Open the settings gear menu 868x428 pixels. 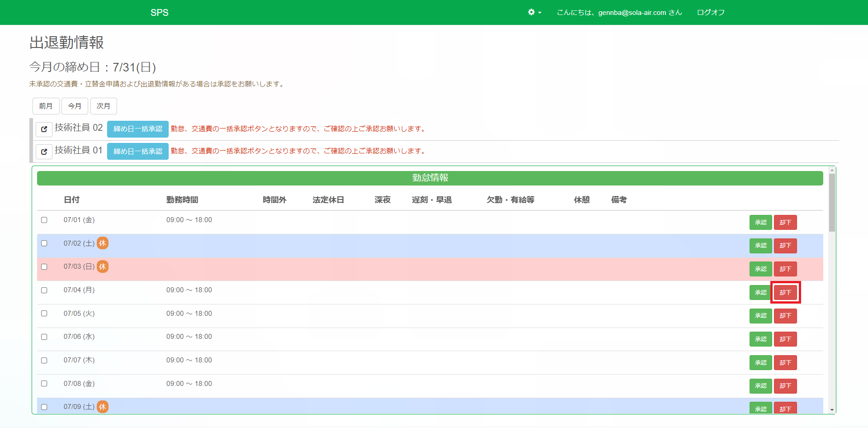[534, 12]
